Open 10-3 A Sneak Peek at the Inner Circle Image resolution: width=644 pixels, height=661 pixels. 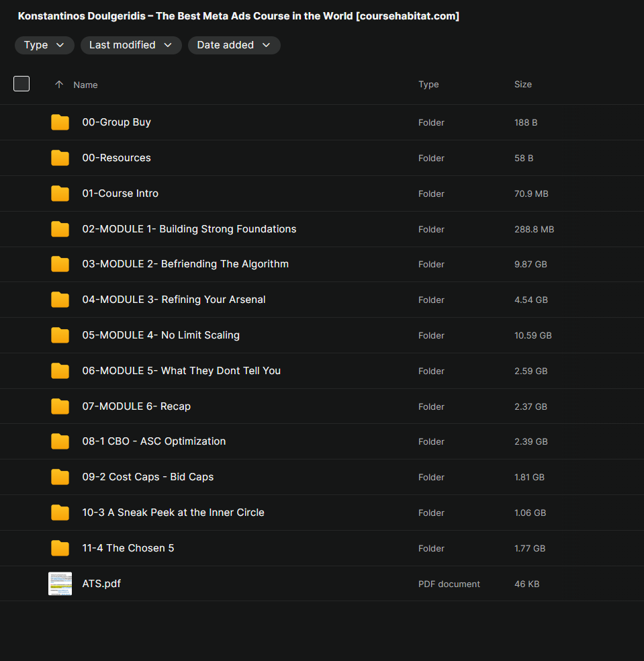(x=173, y=513)
